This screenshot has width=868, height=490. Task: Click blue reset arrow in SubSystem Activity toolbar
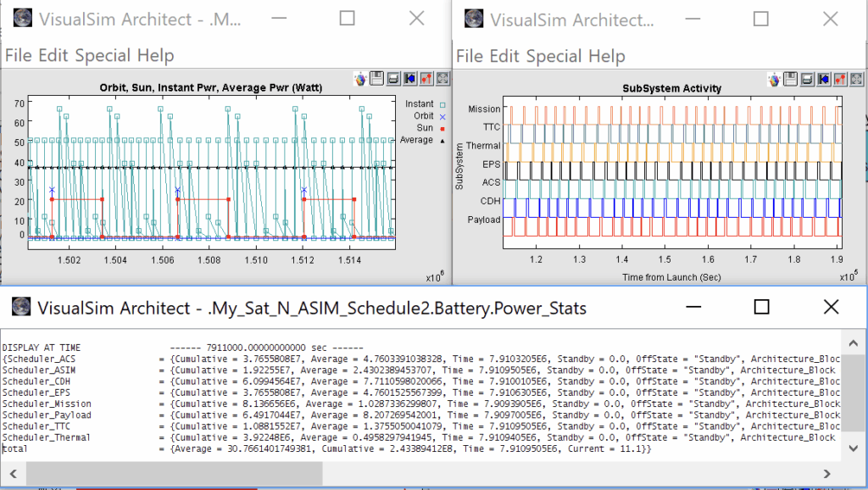point(822,79)
